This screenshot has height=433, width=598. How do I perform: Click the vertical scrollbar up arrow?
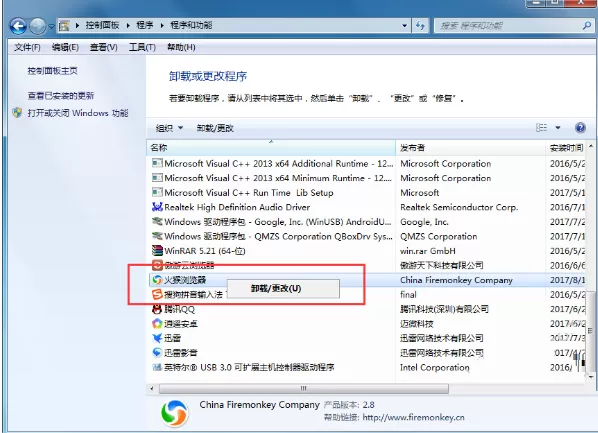tap(591, 146)
